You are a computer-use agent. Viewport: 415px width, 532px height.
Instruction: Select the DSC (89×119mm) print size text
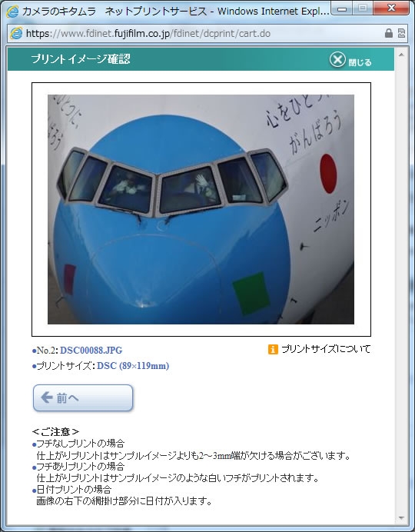(133, 366)
